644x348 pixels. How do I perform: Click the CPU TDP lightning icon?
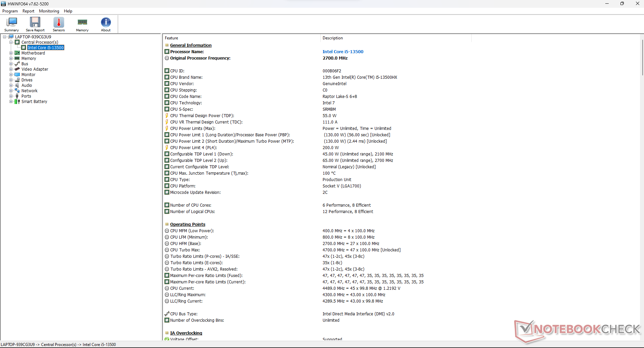click(x=167, y=116)
